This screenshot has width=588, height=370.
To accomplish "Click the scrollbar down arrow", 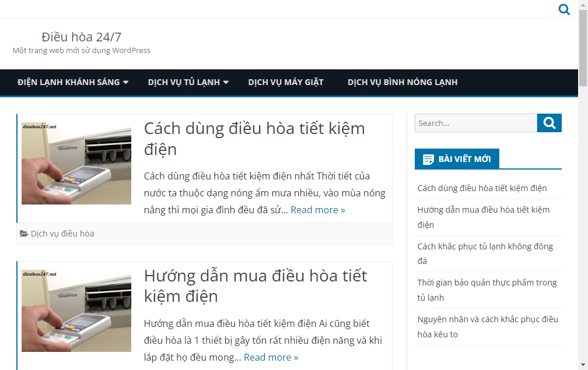I will coord(583,364).
